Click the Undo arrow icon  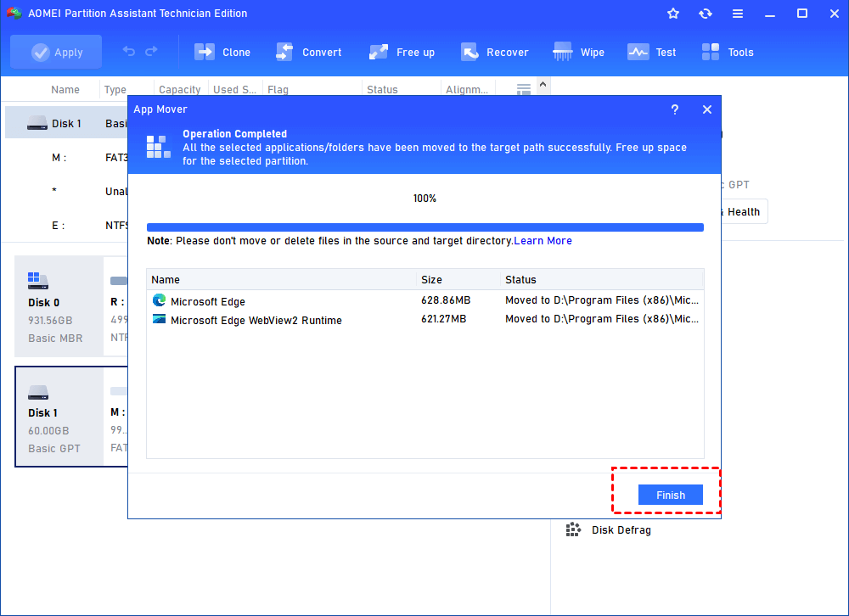pos(129,51)
